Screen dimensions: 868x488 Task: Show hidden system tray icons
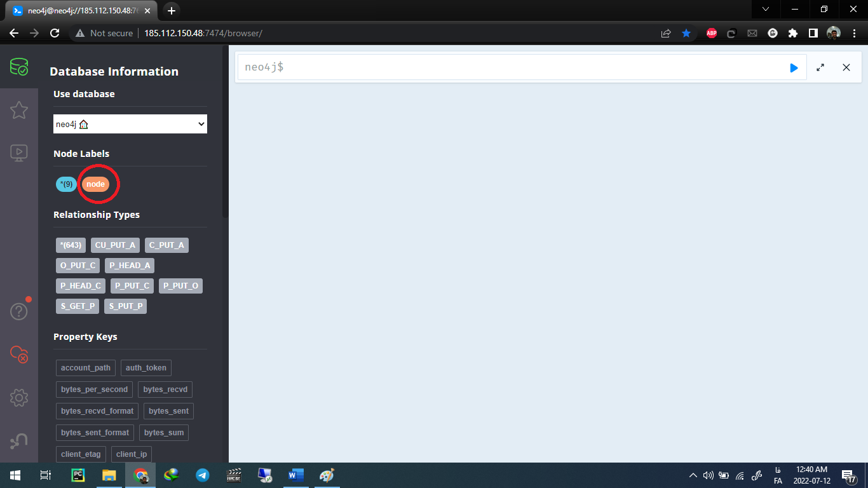pos(693,475)
